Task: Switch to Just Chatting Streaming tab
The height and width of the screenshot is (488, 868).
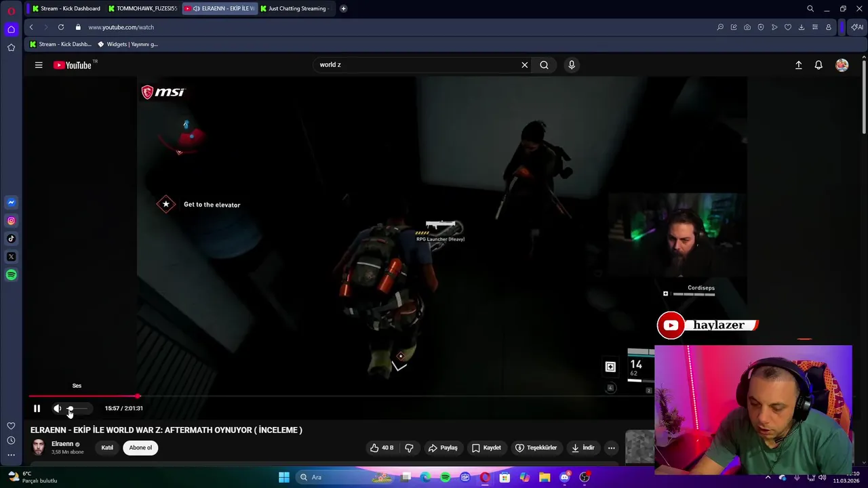Action: pyautogui.click(x=296, y=8)
